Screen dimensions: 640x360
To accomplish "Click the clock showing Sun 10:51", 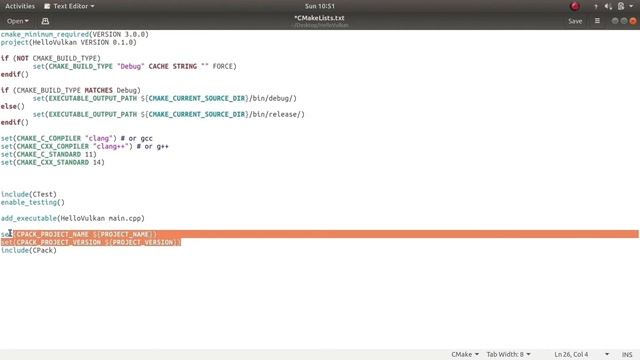I will coord(320,6).
